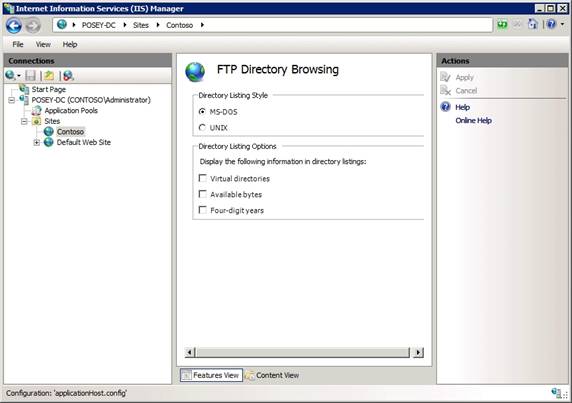This screenshot has height=403, width=572.
Task: Collapse the POSEY-DC server node
Action: click(x=12, y=100)
